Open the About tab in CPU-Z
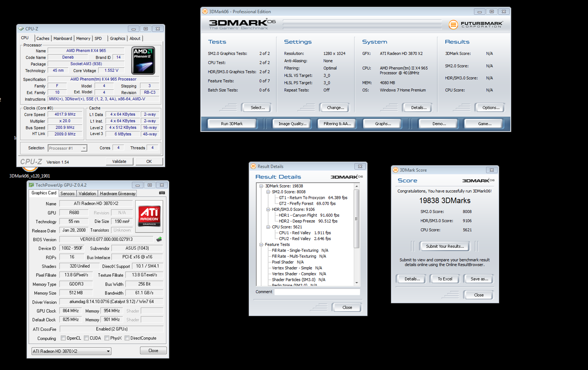Viewport: 588px width, 370px height. tap(135, 39)
